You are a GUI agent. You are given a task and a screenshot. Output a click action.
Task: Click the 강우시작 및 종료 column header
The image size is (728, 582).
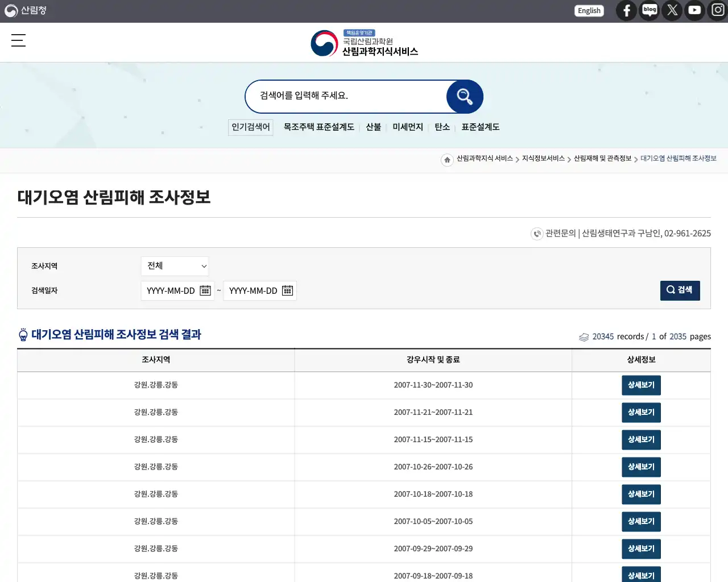[433, 360]
